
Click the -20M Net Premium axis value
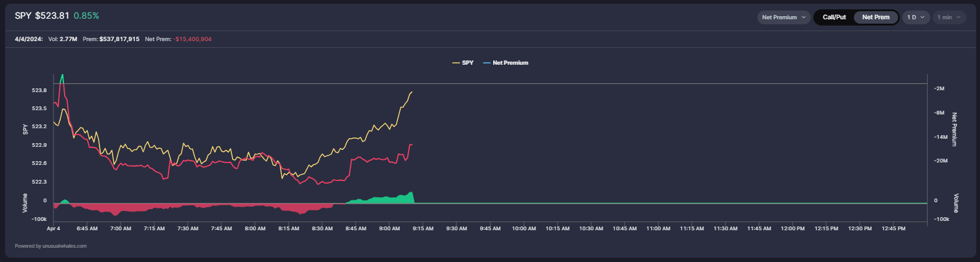pyautogui.click(x=940, y=161)
